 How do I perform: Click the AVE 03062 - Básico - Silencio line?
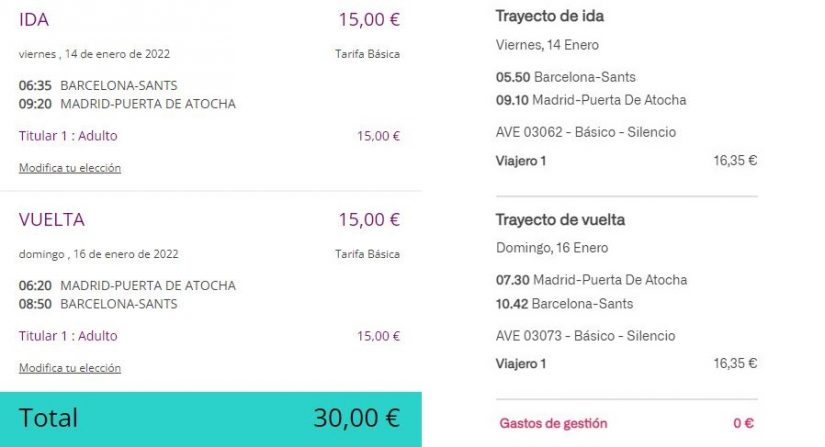pos(586,132)
